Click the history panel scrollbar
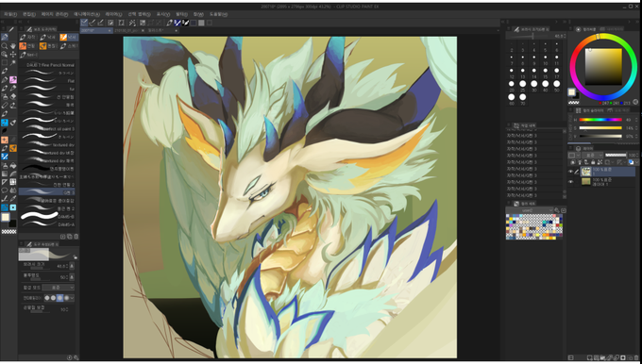This screenshot has height=364, width=642. click(x=565, y=163)
